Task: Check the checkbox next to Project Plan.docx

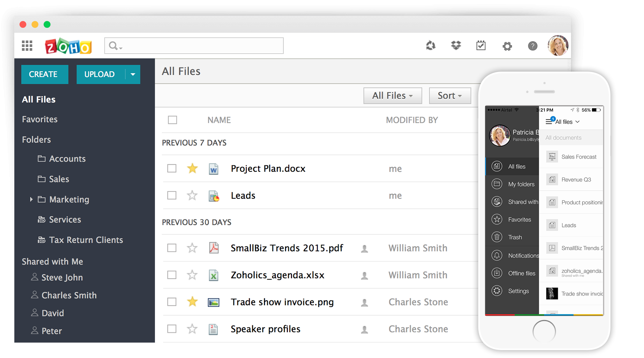Action: point(172,168)
